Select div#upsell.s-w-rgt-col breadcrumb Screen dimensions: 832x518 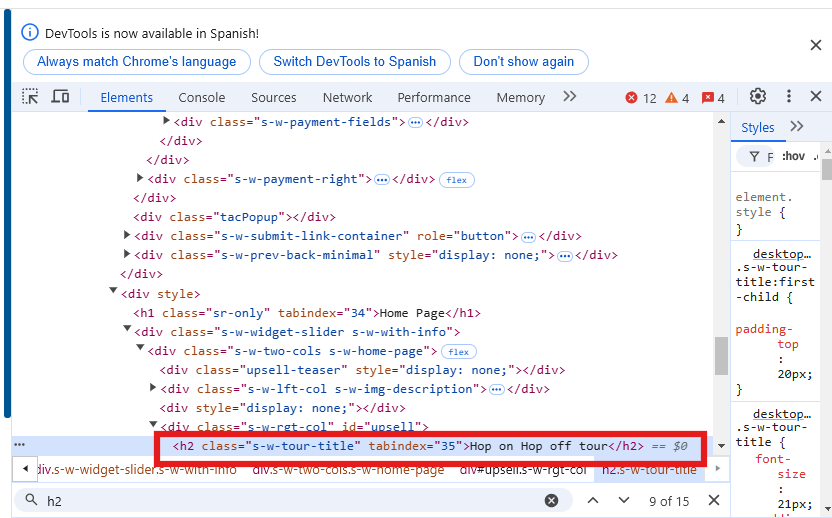click(x=523, y=470)
